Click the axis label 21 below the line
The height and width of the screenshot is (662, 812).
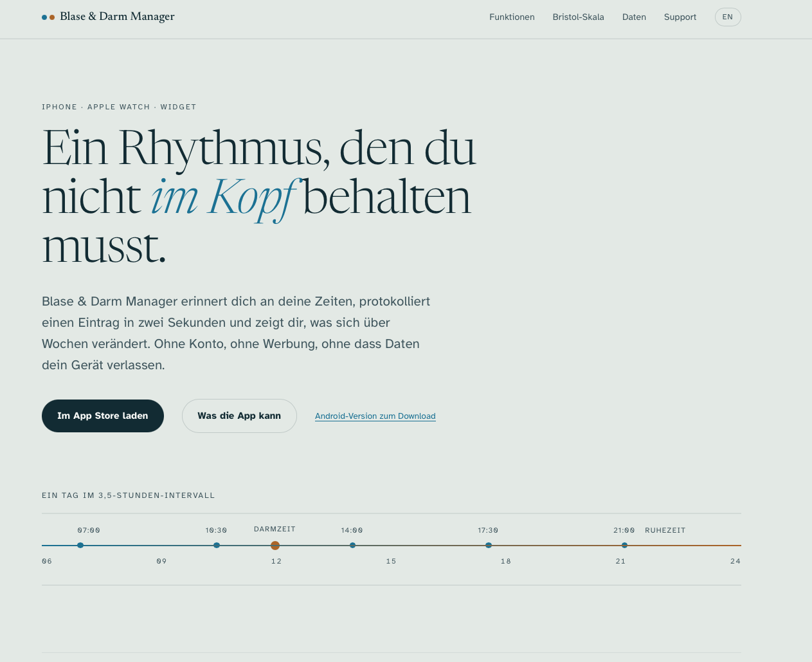620,562
